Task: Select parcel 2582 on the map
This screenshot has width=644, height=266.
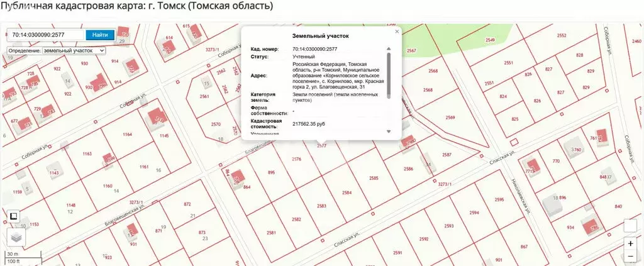Action: coord(296,219)
